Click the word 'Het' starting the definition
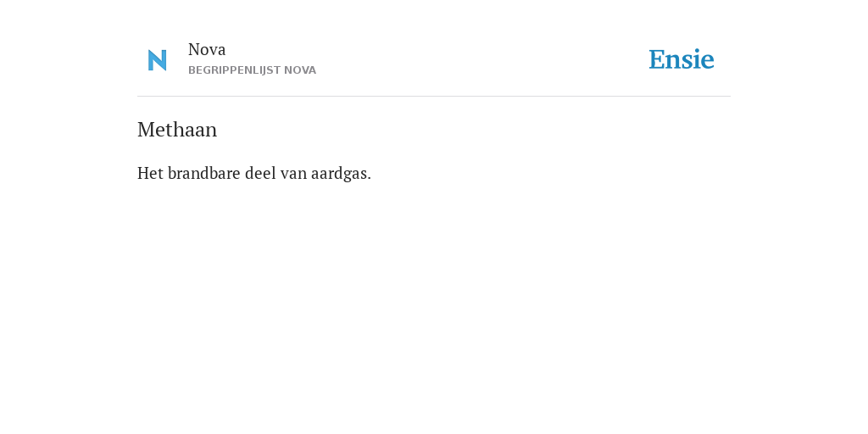Screen dimensions: 868x434 (150, 173)
